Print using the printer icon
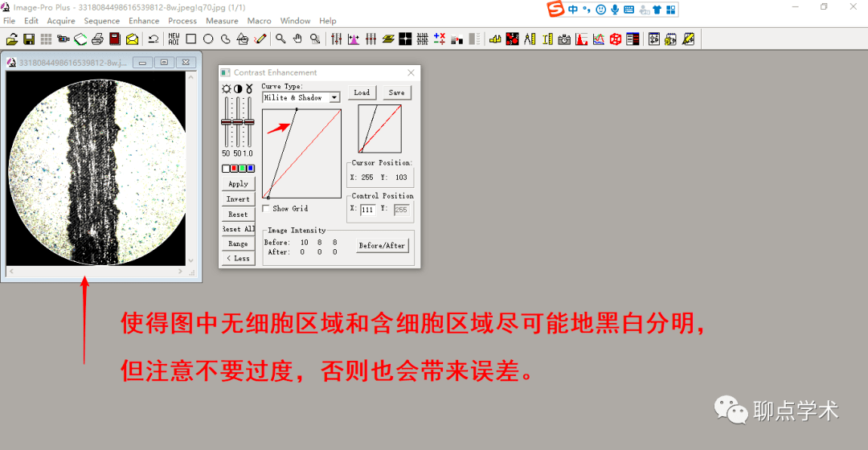Screen dimensions: 868x450 [97, 39]
